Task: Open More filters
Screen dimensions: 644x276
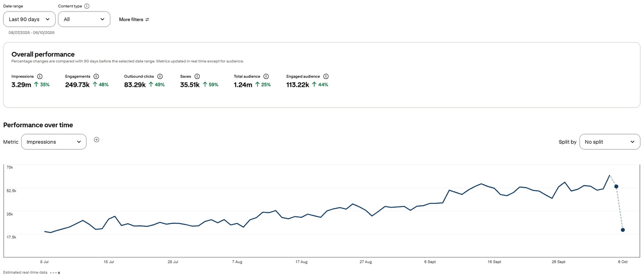Action: tap(134, 19)
